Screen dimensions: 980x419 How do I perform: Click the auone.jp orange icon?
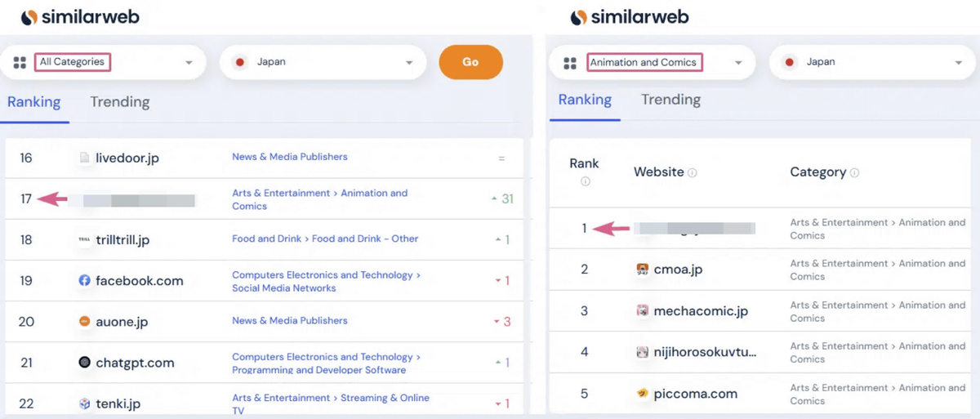point(84,321)
